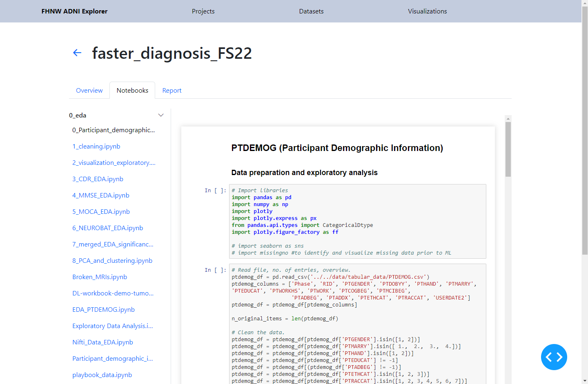Click the blue code brackets floating button
The image size is (588, 384).
tap(554, 357)
